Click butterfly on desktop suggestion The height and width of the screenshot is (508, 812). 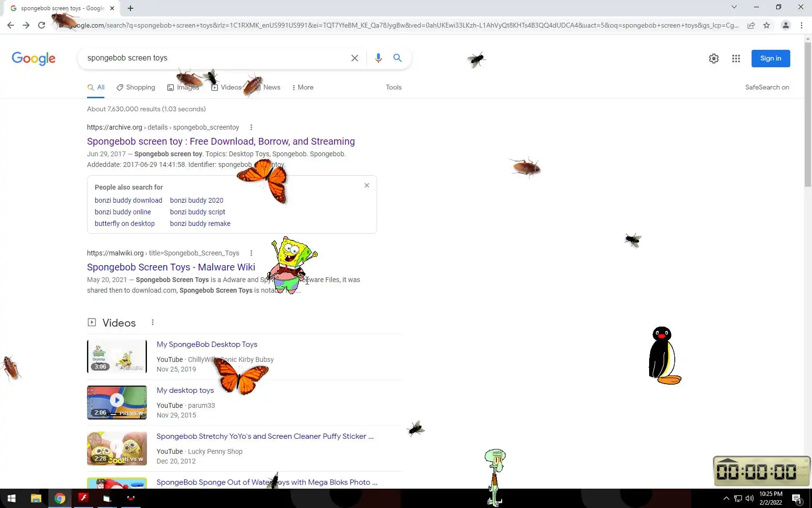pos(125,224)
